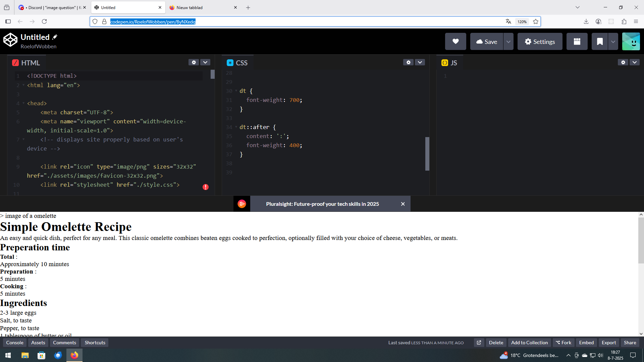Open CSS editor settings gear
The height and width of the screenshot is (362, 644).
408,62
